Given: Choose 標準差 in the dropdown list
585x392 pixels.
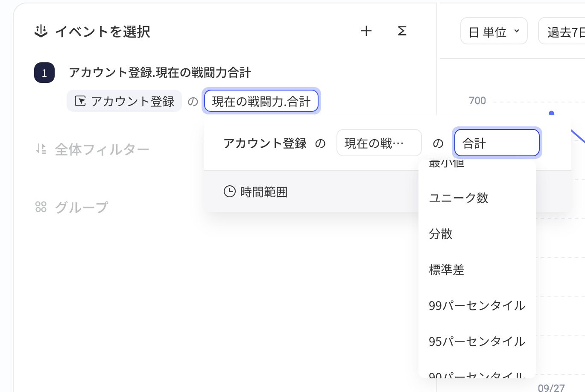Looking at the screenshot, I should click(x=477, y=270).
